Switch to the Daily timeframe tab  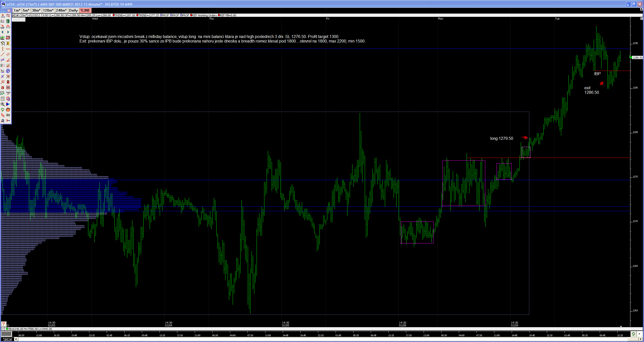coord(73,10)
